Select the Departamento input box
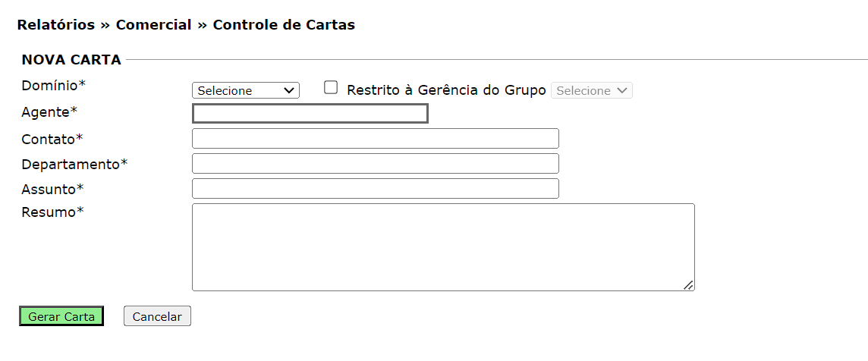The height and width of the screenshot is (361, 868). tap(375, 164)
